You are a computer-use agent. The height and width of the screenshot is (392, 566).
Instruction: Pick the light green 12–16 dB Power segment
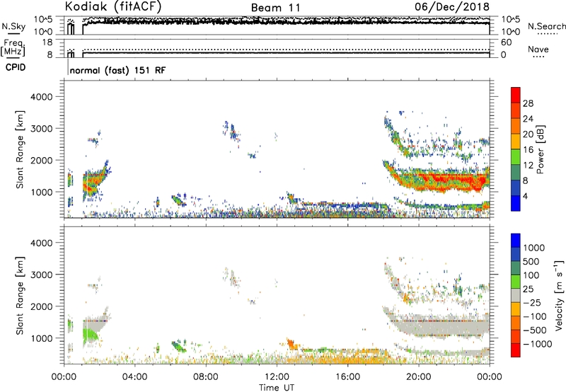pos(516,157)
